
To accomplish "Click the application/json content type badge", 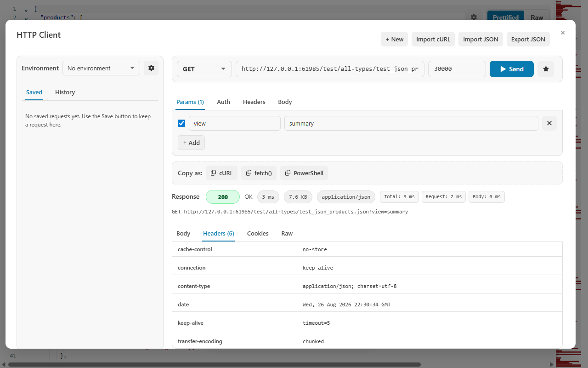I will [346, 197].
